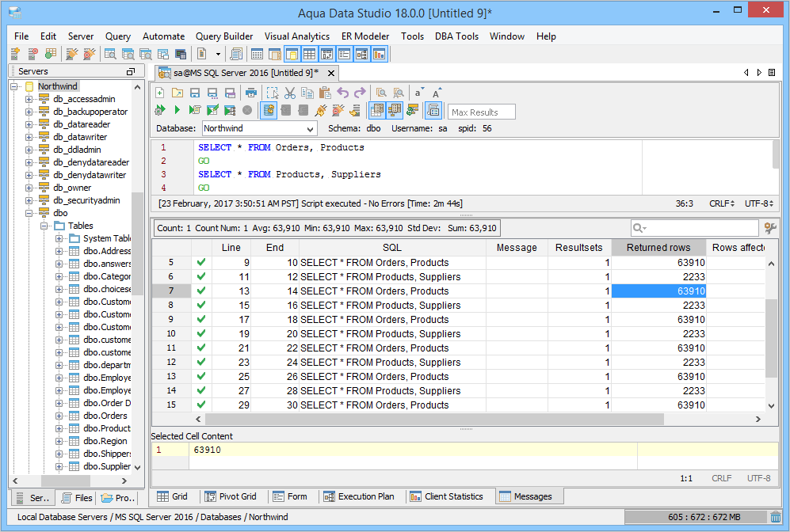Click the Print icon in the editor toolbar
The image size is (790, 532).
click(x=250, y=93)
